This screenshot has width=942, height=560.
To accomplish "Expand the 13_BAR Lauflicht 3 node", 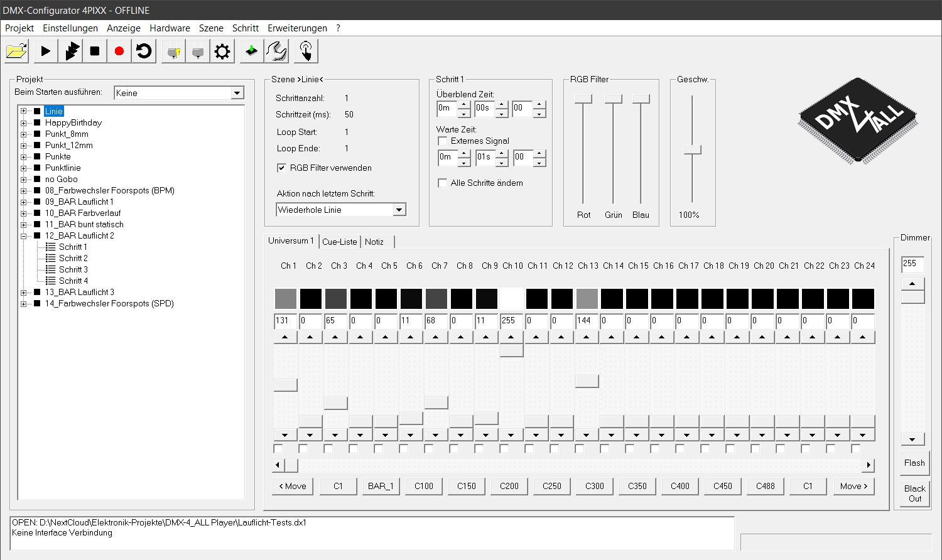I will [x=24, y=292].
